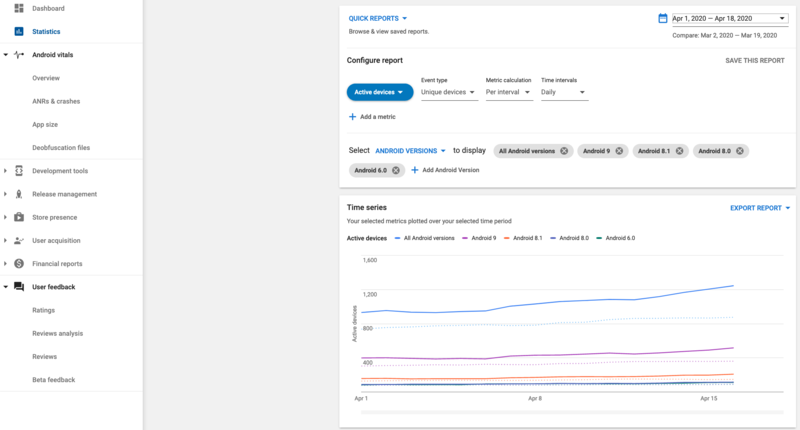Toggle Android 8.1 legend entry

click(x=523, y=238)
